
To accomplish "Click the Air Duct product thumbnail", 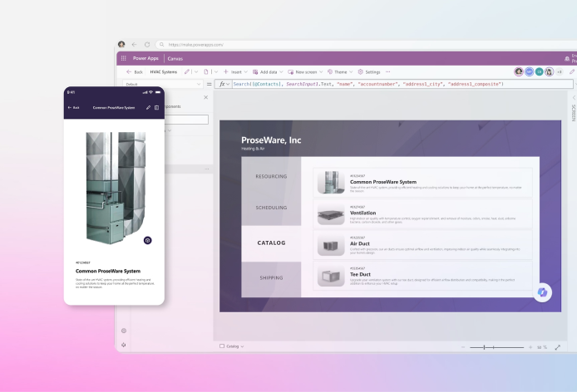I will point(331,245).
